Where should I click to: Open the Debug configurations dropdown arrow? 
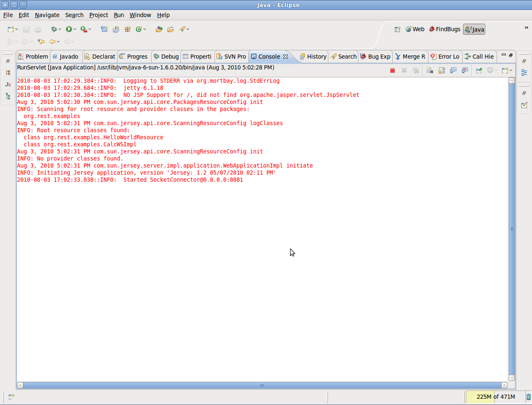[x=60, y=29]
